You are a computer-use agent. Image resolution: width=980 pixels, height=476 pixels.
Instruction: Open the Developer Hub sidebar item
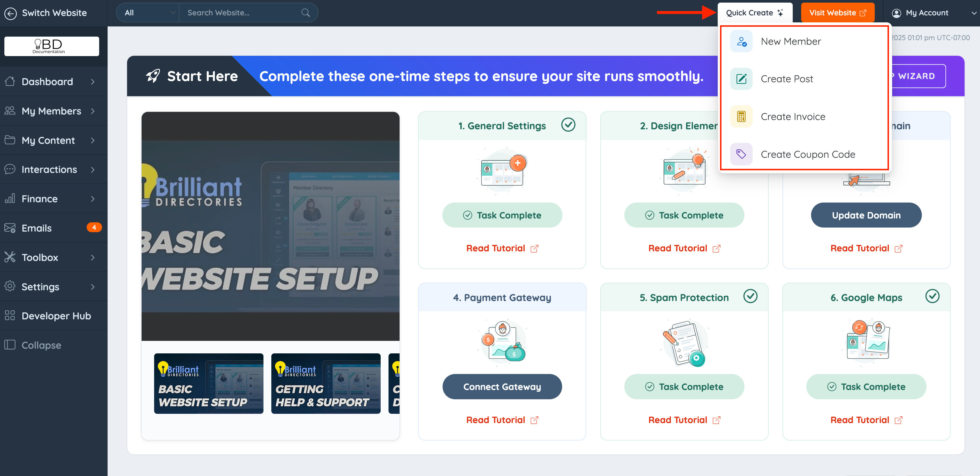[54, 316]
